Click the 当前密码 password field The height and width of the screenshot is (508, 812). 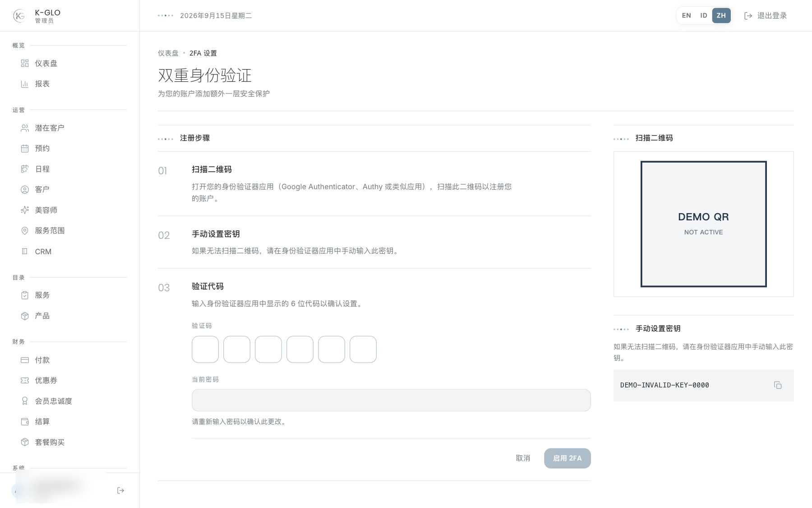click(391, 400)
